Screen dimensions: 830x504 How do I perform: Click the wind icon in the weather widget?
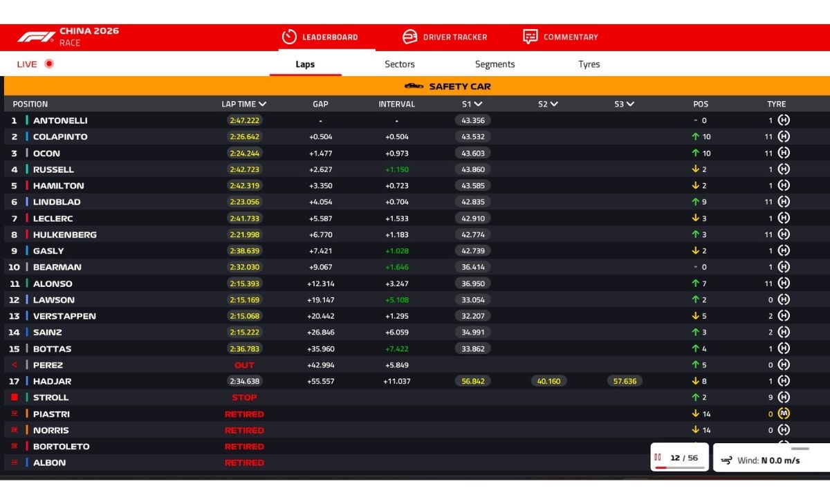pos(726,460)
